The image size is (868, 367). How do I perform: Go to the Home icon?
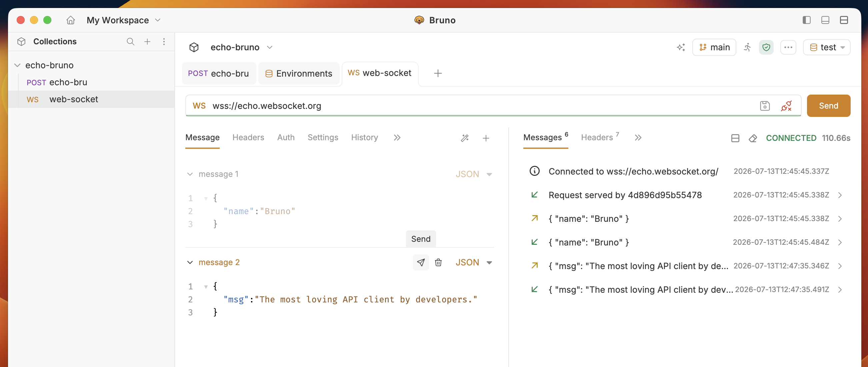70,20
